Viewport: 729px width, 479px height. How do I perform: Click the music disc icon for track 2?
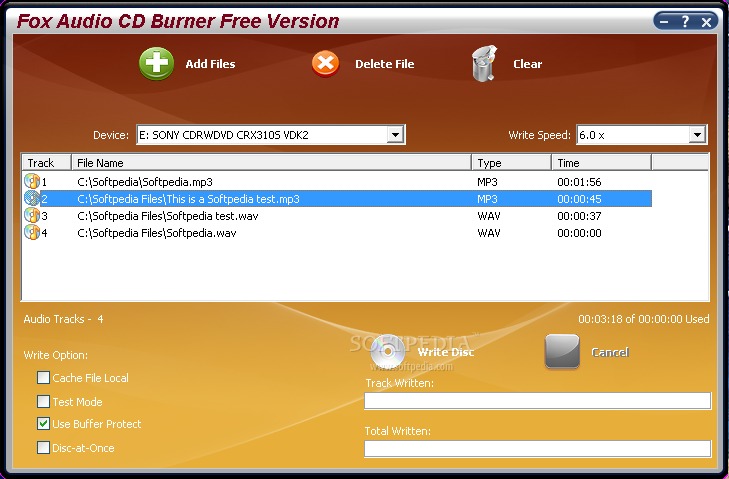coord(32,199)
